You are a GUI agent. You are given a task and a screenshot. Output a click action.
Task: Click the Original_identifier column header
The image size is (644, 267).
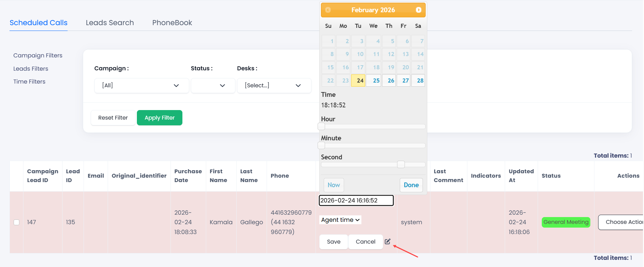[139, 176]
